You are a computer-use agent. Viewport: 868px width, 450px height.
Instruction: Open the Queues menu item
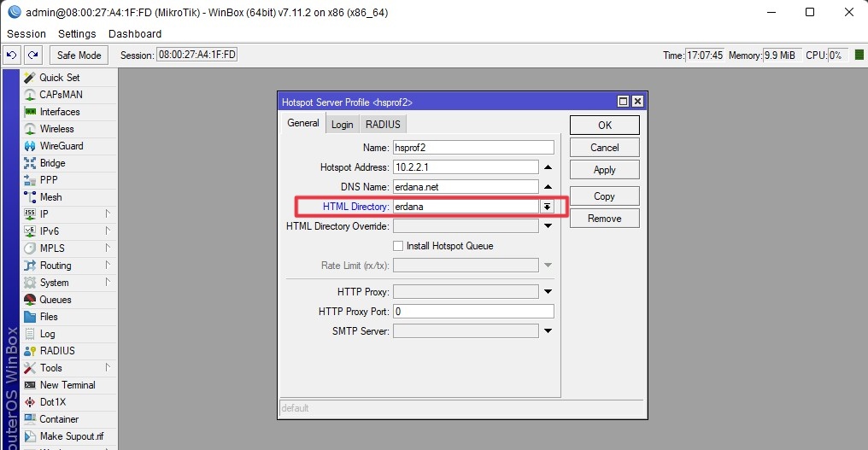pos(56,300)
